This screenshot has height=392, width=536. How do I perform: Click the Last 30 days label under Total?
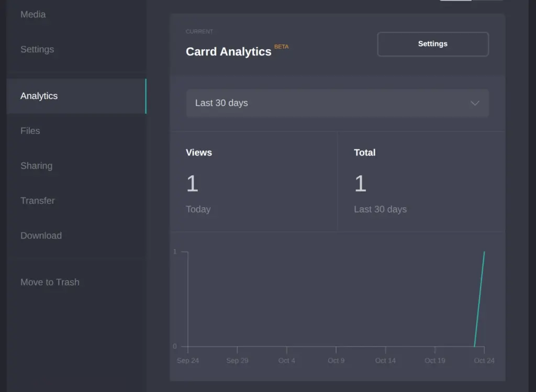pos(380,209)
